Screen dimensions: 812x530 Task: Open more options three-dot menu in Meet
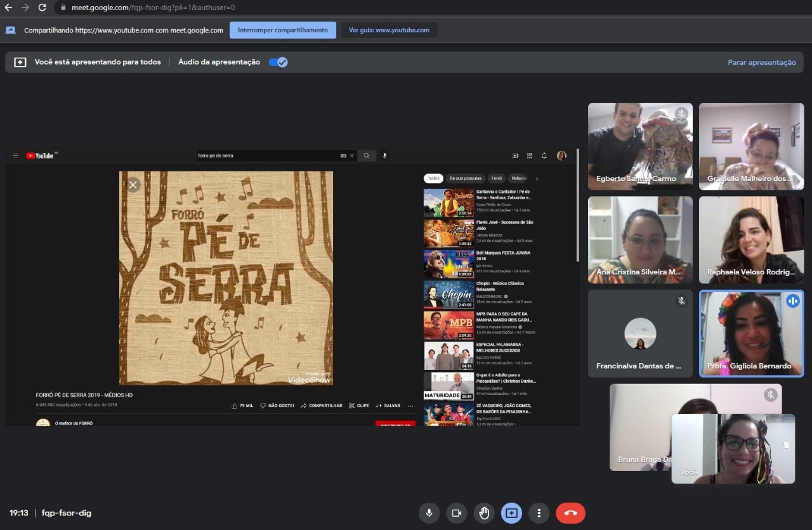pyautogui.click(x=539, y=513)
